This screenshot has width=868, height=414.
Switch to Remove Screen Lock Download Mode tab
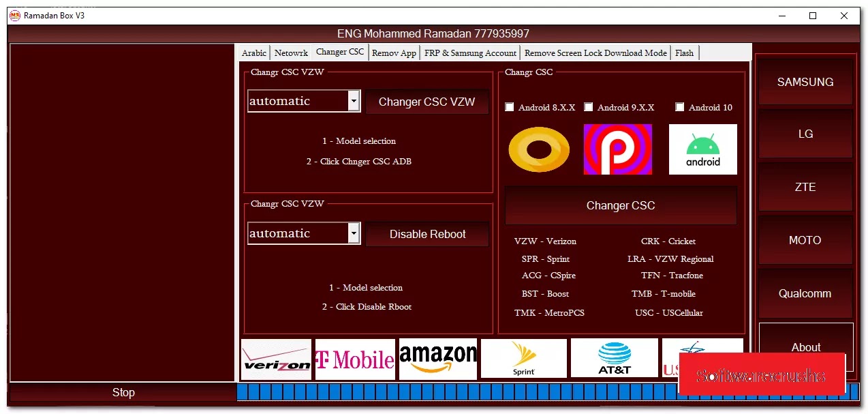tap(595, 53)
